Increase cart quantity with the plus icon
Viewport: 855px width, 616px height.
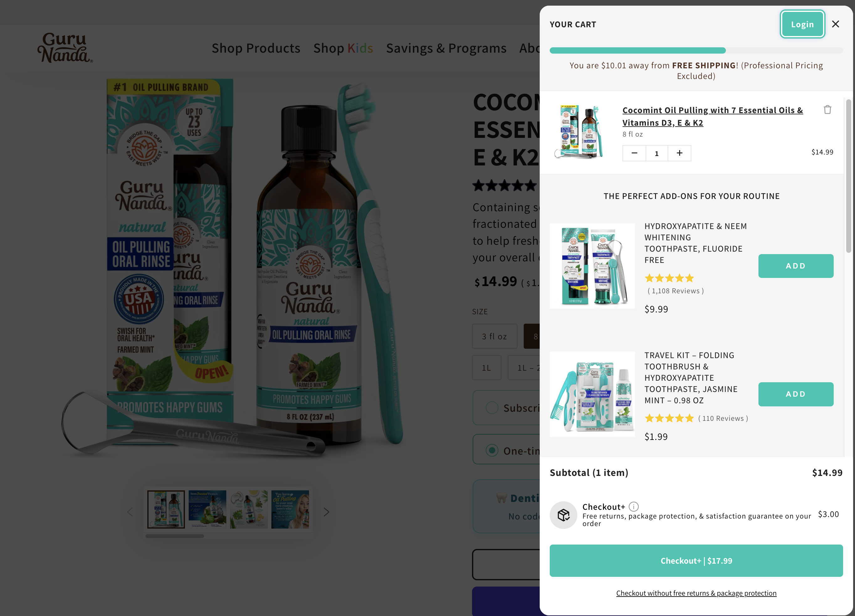point(679,153)
